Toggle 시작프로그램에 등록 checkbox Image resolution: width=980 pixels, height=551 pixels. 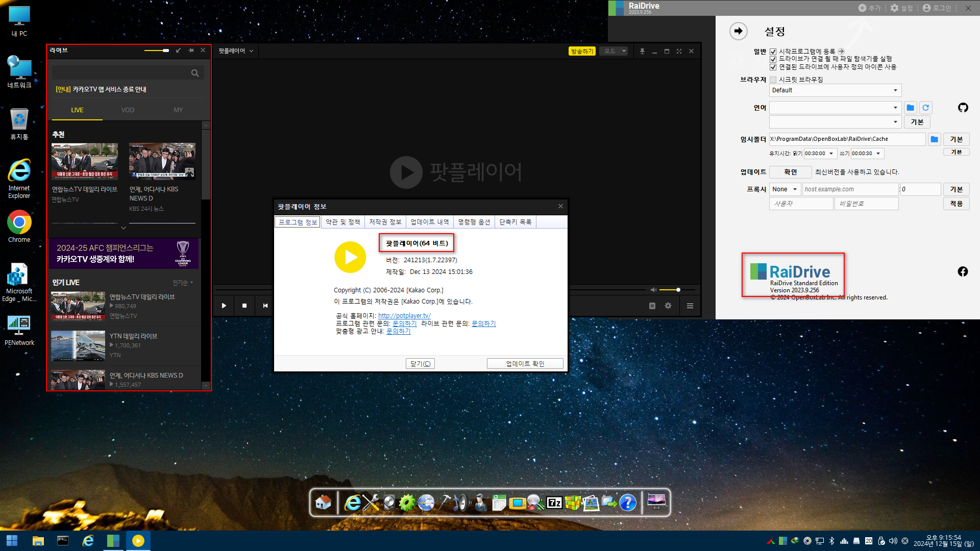click(773, 52)
